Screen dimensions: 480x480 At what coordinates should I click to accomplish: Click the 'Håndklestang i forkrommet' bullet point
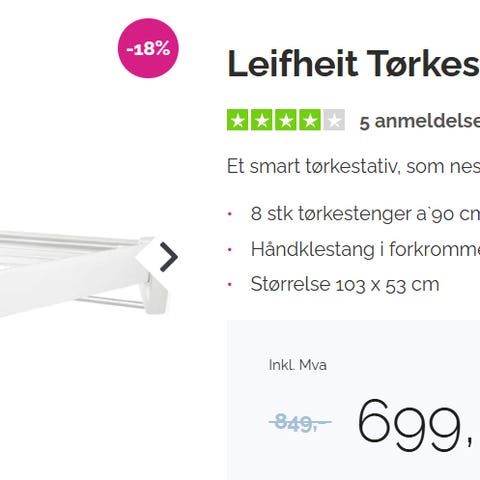365,249
